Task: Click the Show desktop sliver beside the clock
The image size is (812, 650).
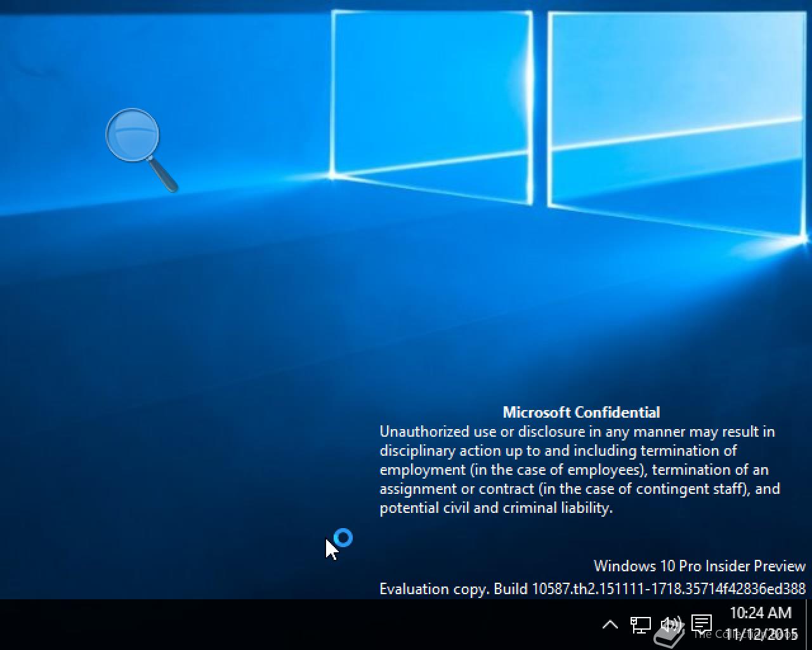Action: tap(808, 625)
